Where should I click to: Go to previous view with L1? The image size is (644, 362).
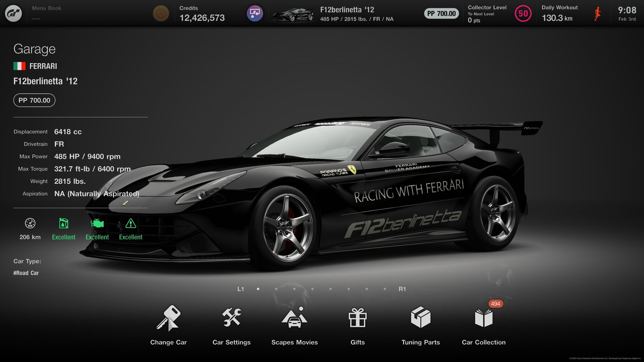pos(241,289)
